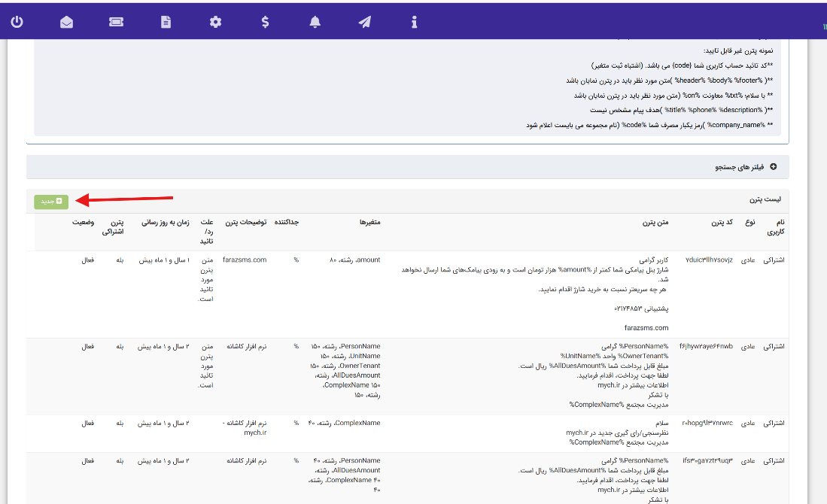The image size is (827, 504).
Task: Click the متن پترن column header
Action: (x=655, y=223)
